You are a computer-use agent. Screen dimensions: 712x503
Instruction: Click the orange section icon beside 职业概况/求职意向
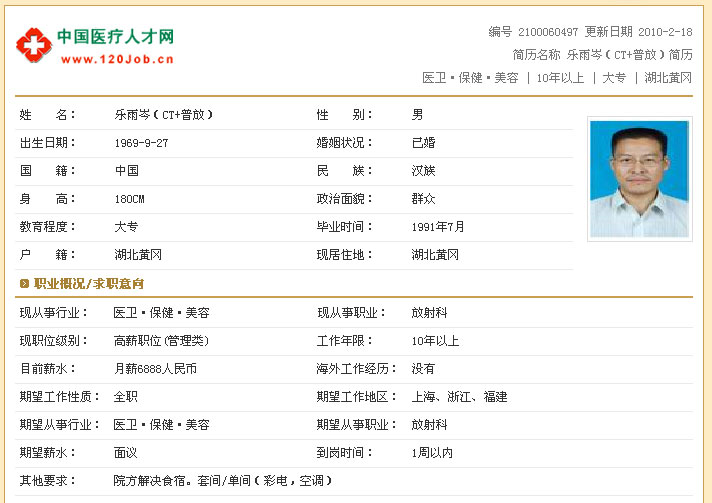[x=25, y=284]
